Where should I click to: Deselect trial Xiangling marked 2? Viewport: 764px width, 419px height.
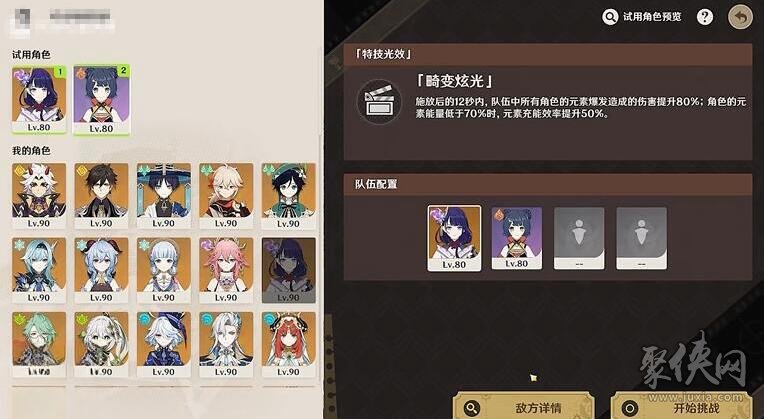101,100
